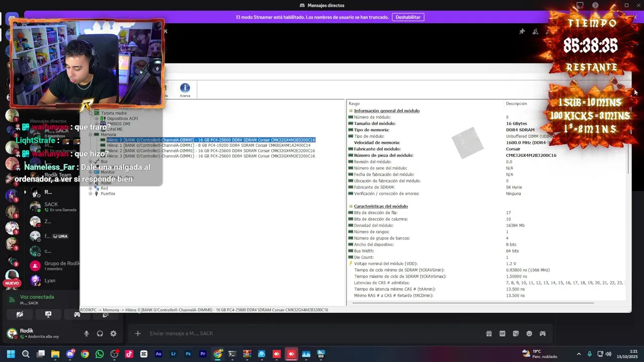Open File Explorer from taskbar
644x362 pixels.
(x=55, y=354)
